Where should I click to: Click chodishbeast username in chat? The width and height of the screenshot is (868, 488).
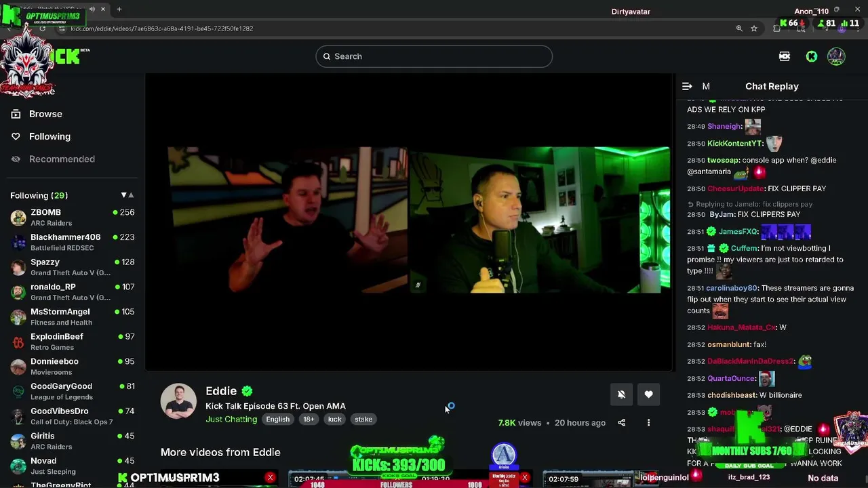pyautogui.click(x=731, y=395)
